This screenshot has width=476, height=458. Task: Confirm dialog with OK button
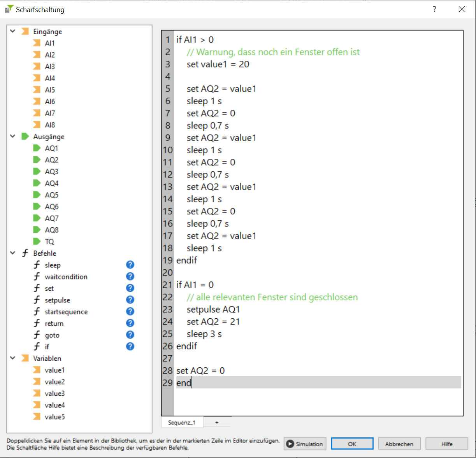(x=352, y=444)
